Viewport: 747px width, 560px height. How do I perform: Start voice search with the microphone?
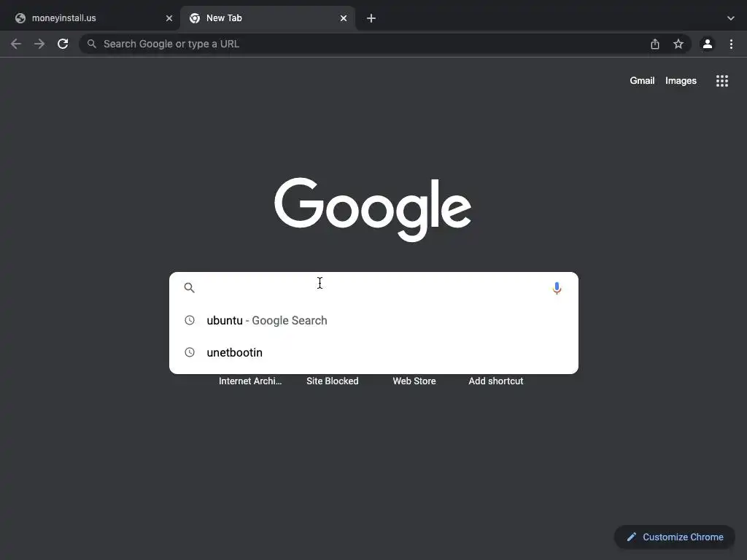click(x=557, y=288)
